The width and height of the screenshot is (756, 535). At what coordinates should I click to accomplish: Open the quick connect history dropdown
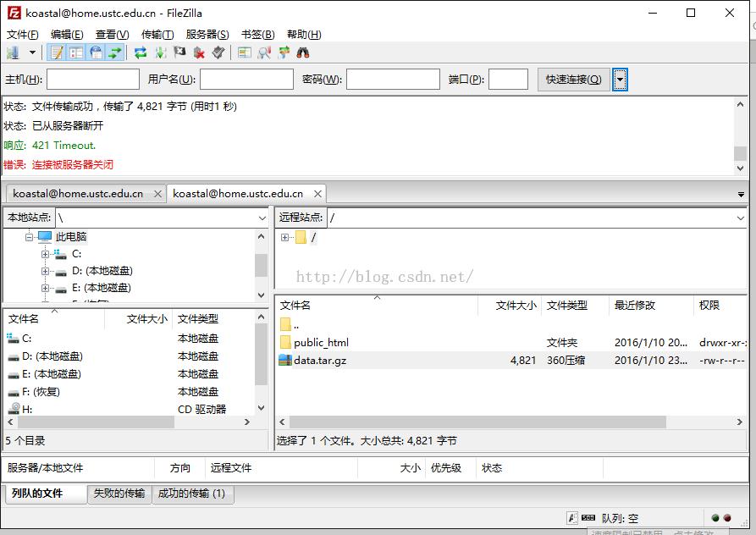pos(620,79)
